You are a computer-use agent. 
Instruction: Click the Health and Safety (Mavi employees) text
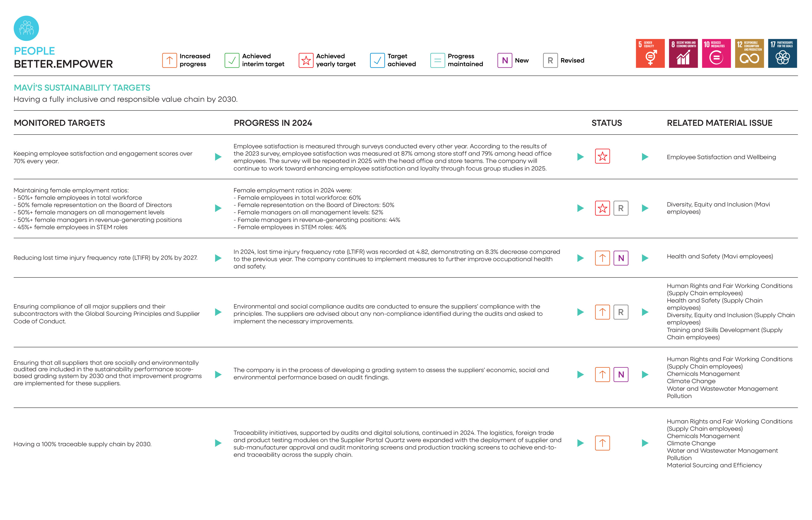719,256
